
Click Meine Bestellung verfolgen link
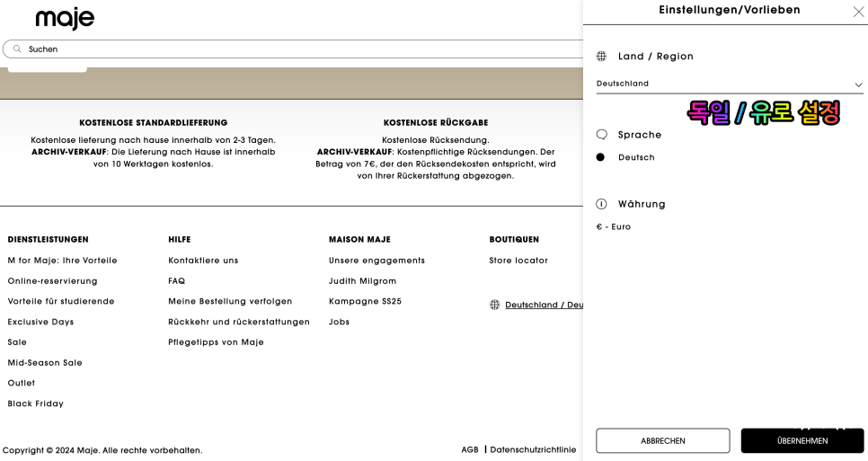[230, 302]
